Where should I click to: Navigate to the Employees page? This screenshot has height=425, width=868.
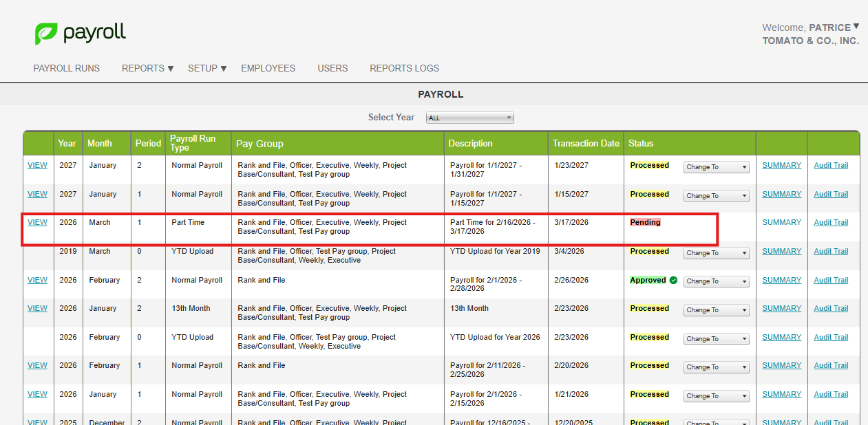point(268,68)
